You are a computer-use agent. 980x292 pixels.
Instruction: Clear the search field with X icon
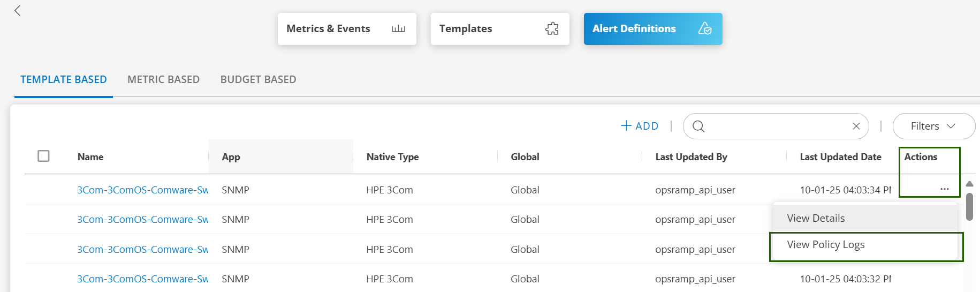point(856,126)
